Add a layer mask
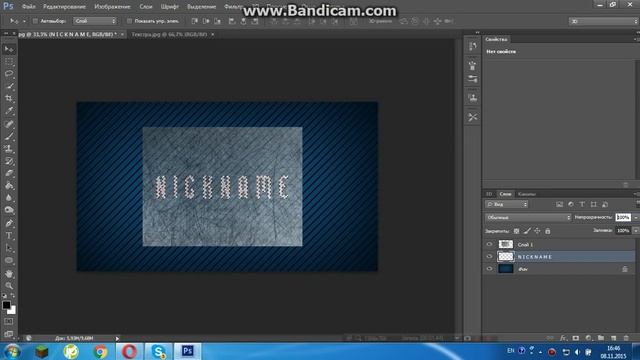This screenshot has height=360, width=640. [x=576, y=338]
